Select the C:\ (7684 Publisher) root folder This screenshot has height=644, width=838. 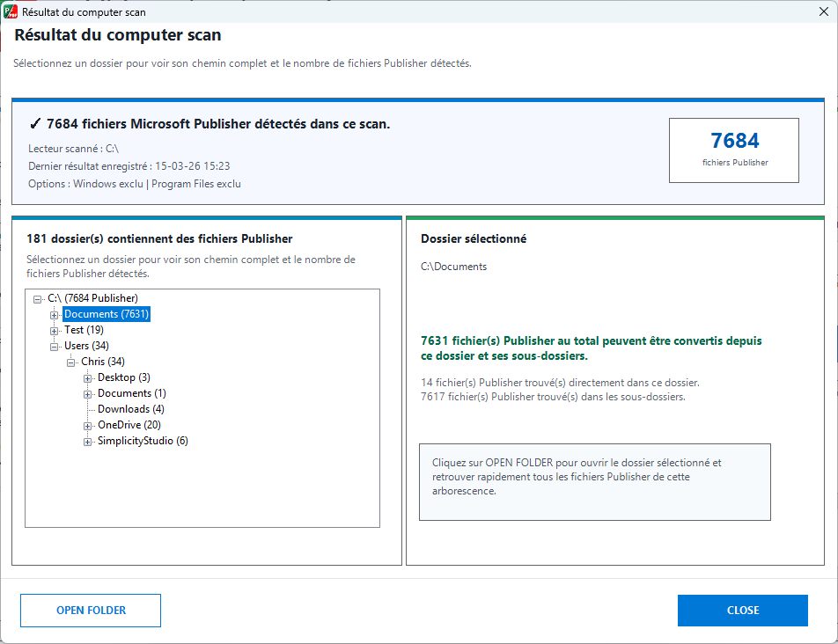tap(93, 298)
